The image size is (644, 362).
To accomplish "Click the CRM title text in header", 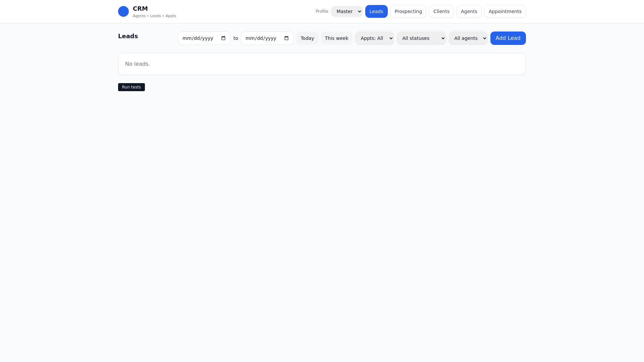I will point(140,9).
